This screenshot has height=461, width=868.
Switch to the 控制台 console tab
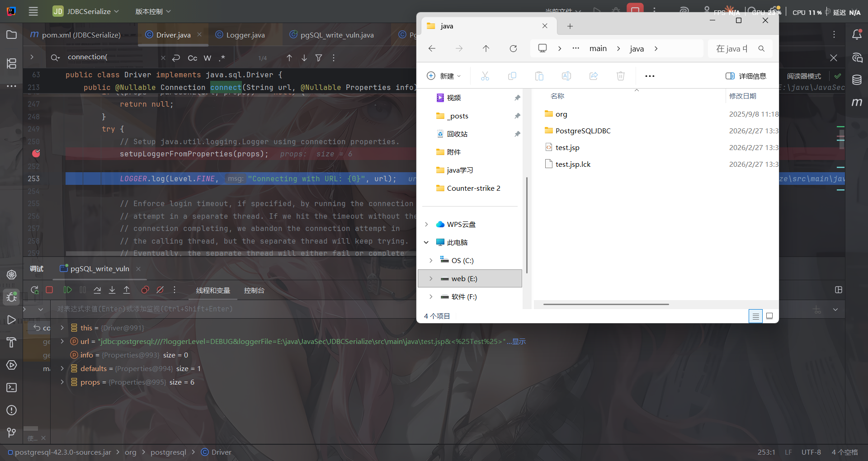254,291
